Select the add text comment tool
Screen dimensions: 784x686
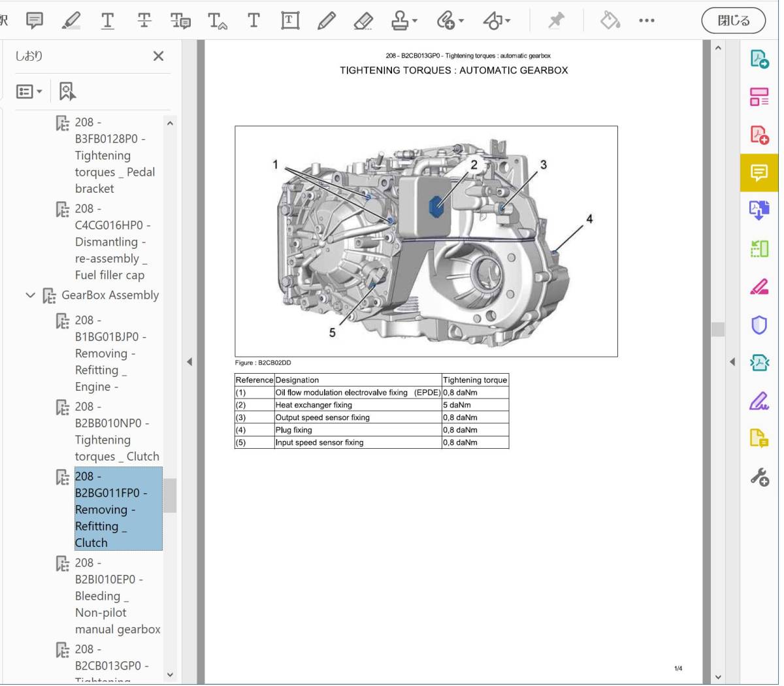coord(253,20)
